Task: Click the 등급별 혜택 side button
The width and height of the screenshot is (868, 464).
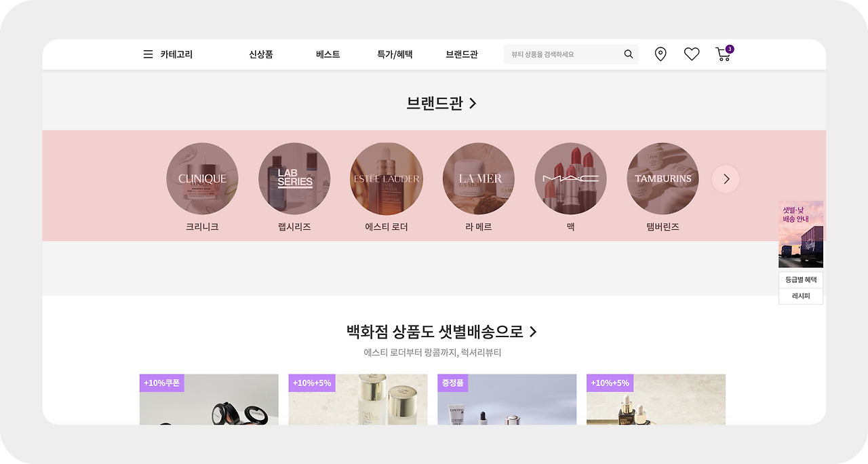Action: point(801,279)
